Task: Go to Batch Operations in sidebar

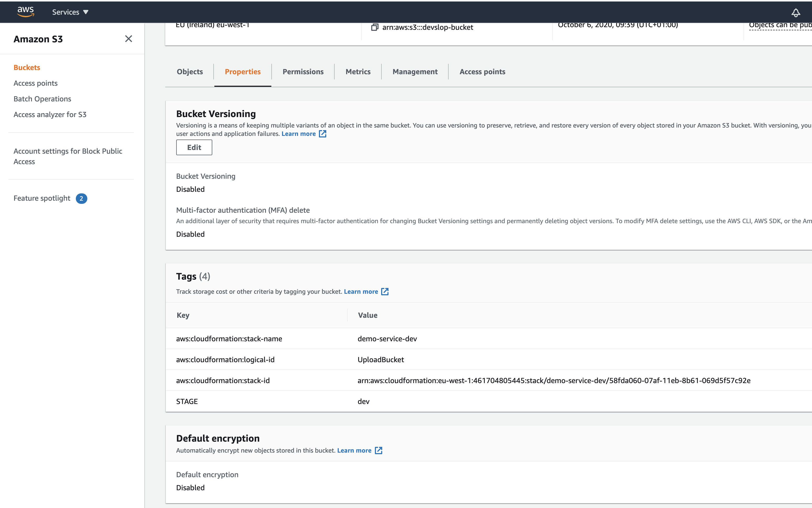Action: pyautogui.click(x=42, y=99)
